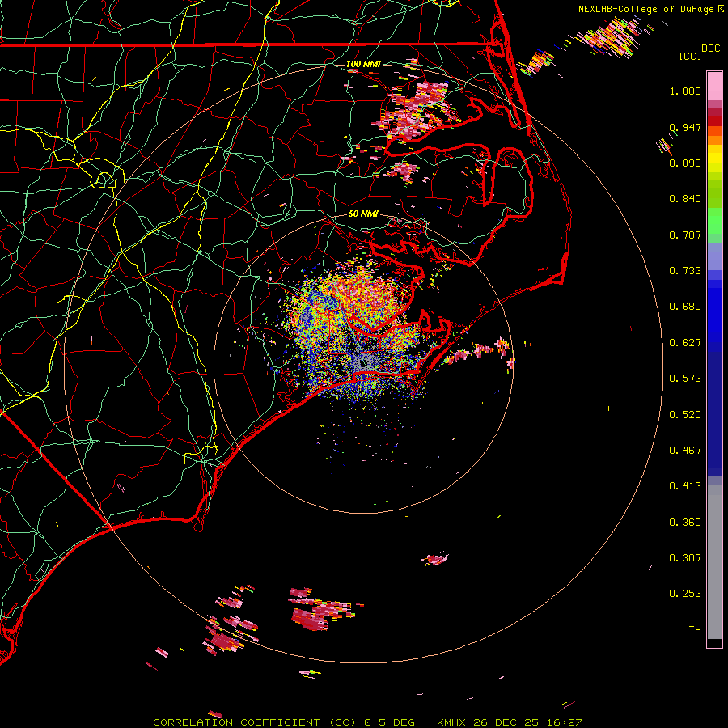728x728 pixels.
Task: Select the 0.467 scale label
Action: coord(685,451)
